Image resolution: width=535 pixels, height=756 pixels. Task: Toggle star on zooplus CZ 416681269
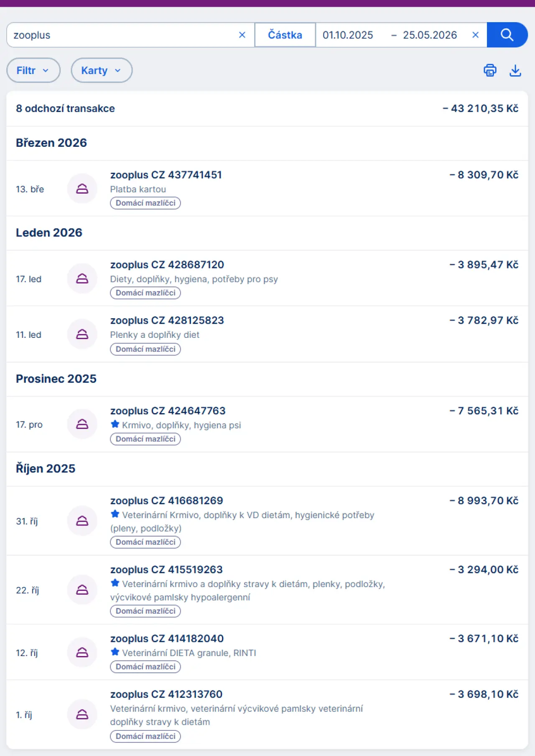pyautogui.click(x=115, y=514)
